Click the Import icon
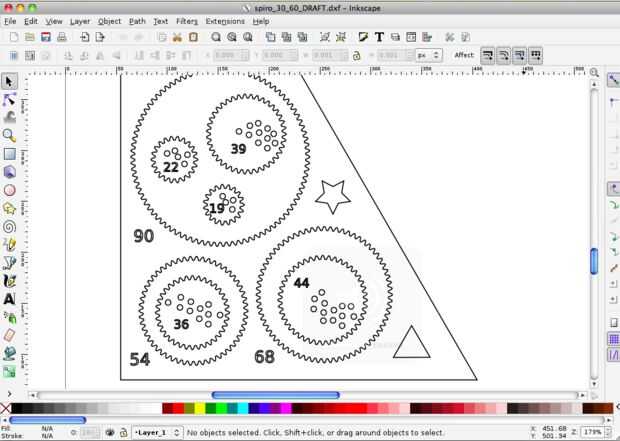Viewport: 620px width, 441px height. (x=85, y=37)
